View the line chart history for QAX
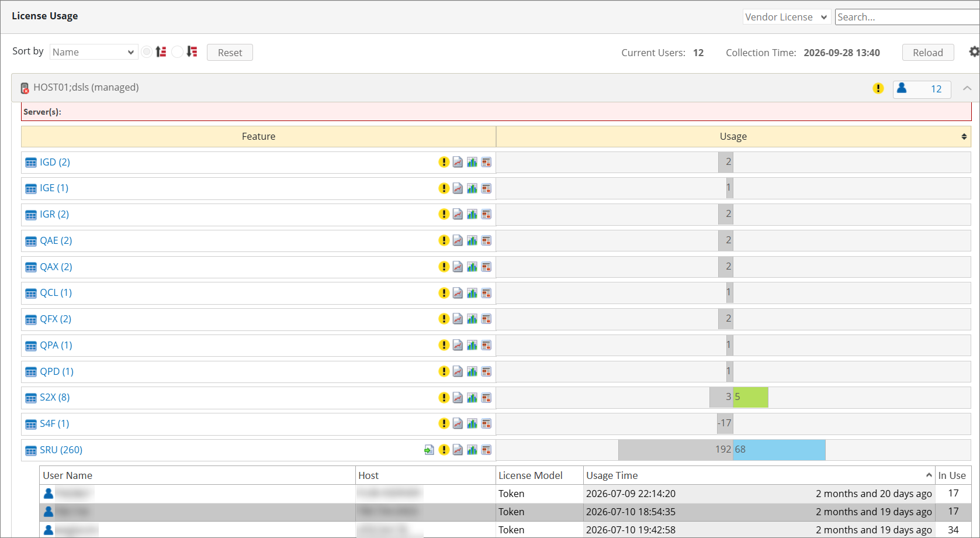Viewport: 980px width, 538px height. point(458,267)
